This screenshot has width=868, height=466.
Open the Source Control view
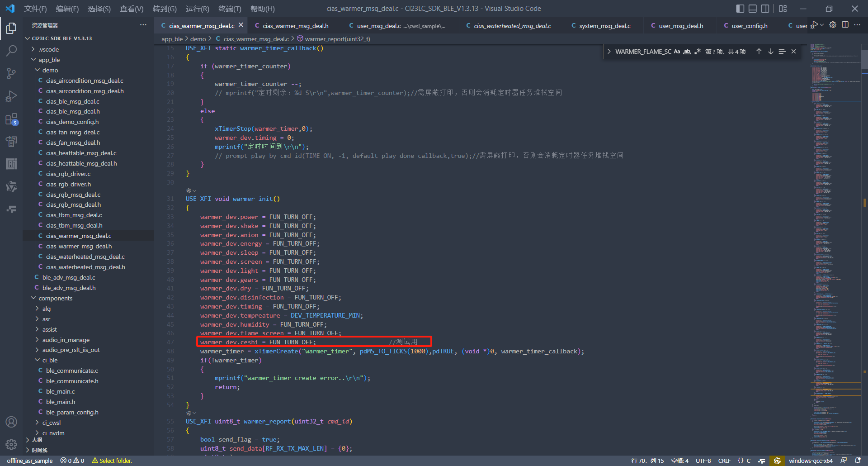(11, 73)
